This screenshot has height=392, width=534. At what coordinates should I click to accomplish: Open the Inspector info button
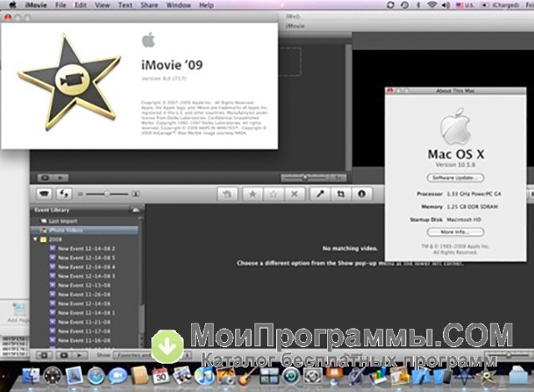(361, 194)
